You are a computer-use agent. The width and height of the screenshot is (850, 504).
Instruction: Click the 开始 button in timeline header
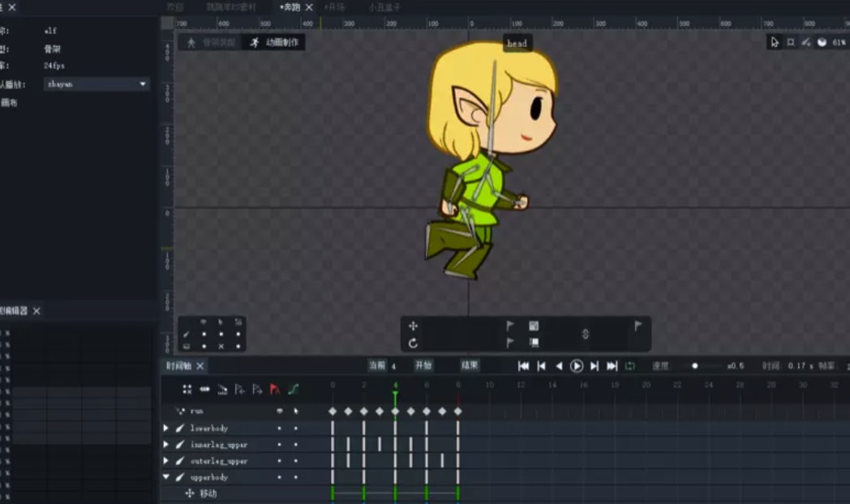point(423,365)
